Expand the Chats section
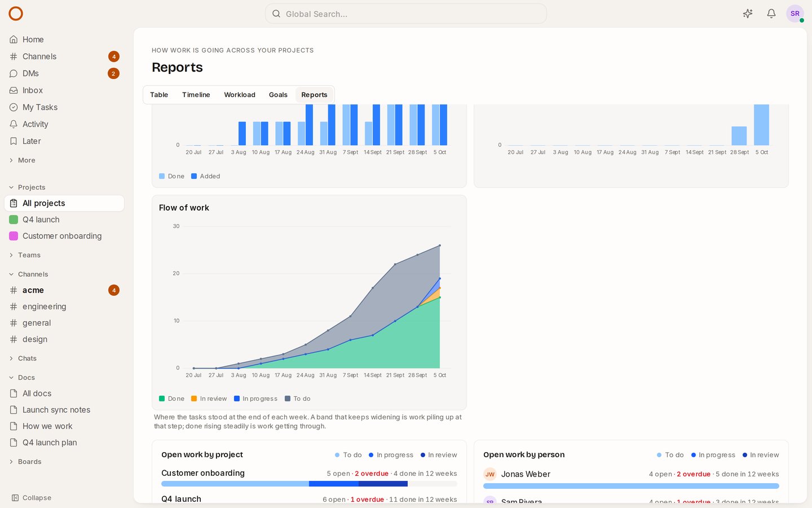This screenshot has height=508, width=812. pos(23,358)
